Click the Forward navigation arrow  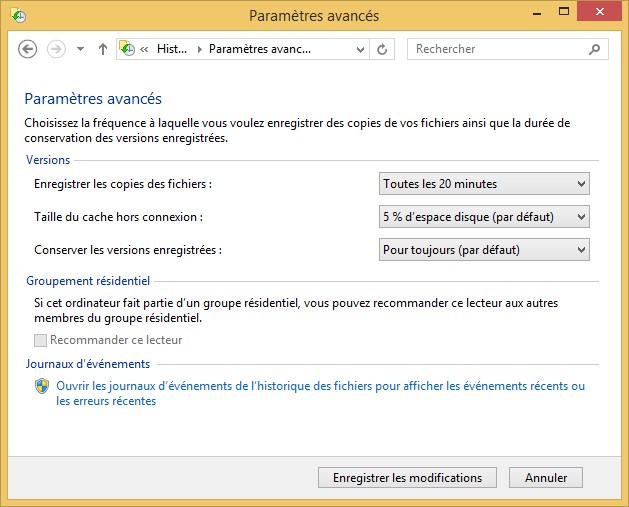click(56, 49)
